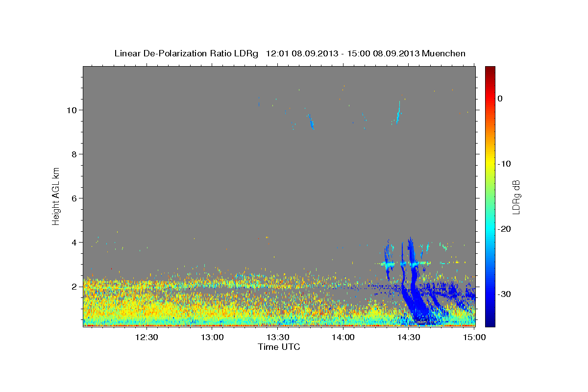The width and height of the screenshot is (588, 392).
Task: Click the height tick label 4
Action: pos(74,242)
